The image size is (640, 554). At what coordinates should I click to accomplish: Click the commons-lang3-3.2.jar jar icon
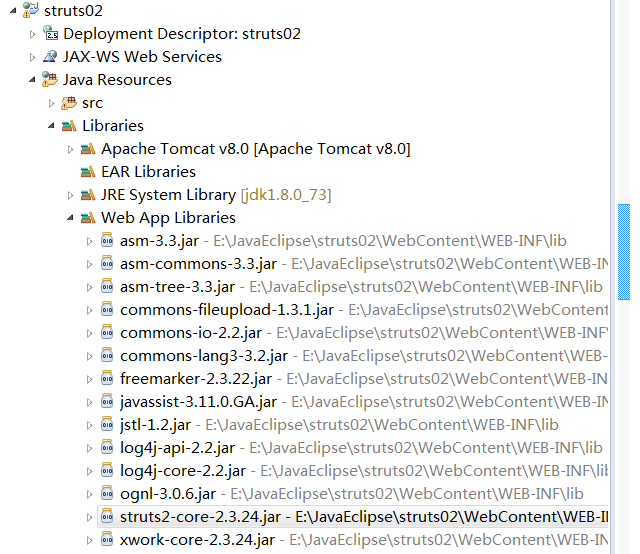[107, 356]
